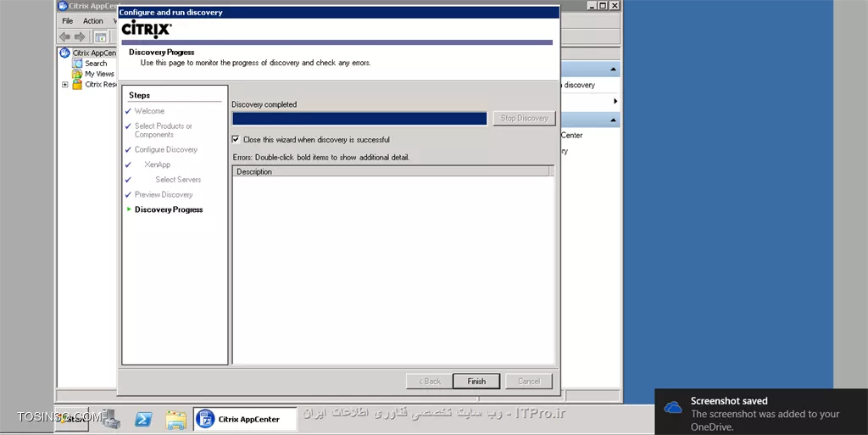Click the OneDrive Screenshot saved notification
The width and height of the screenshot is (868, 435).
pos(761,412)
